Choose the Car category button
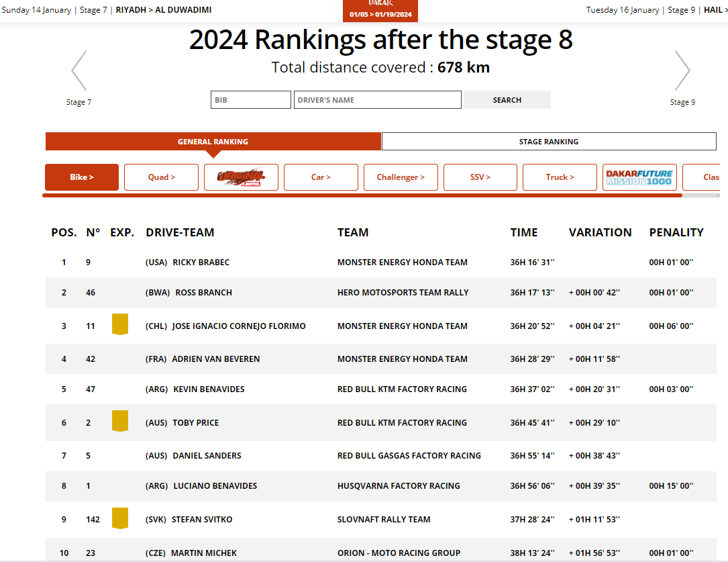The image size is (728, 562). tap(321, 177)
